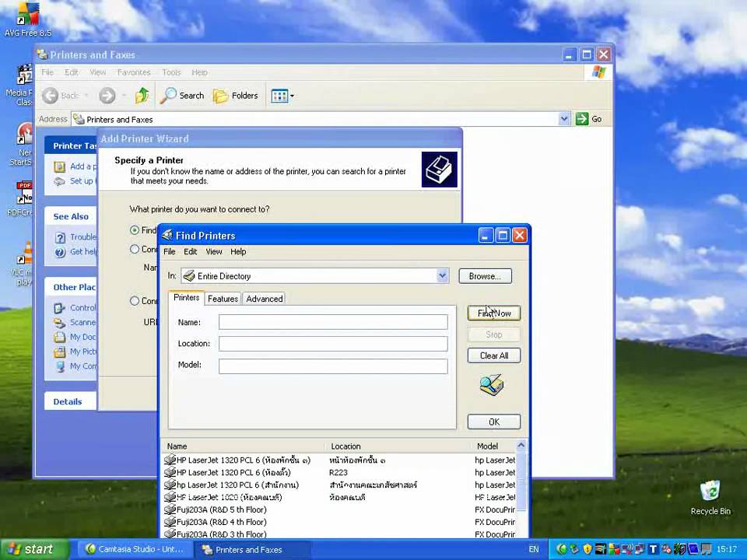
Task: Click OK in Find Printers dialog
Action: (x=493, y=422)
